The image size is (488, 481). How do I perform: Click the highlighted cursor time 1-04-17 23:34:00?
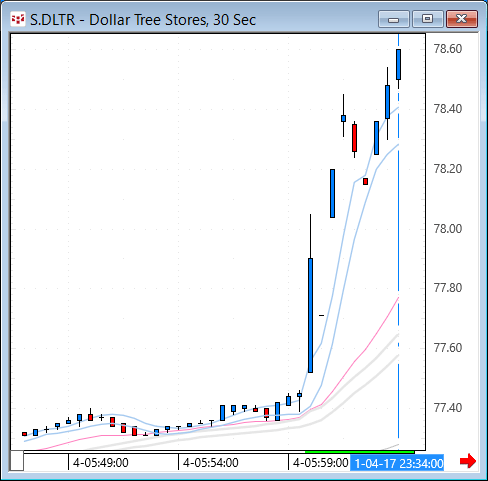(398, 463)
